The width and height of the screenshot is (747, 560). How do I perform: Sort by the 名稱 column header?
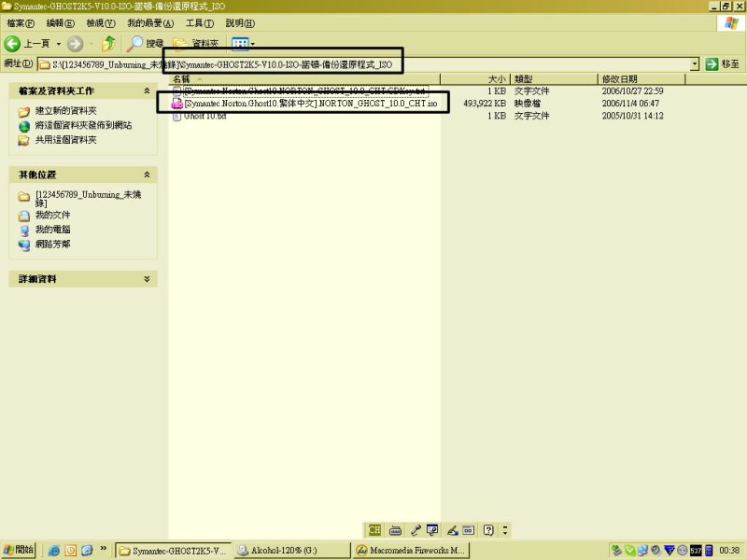tap(304, 79)
